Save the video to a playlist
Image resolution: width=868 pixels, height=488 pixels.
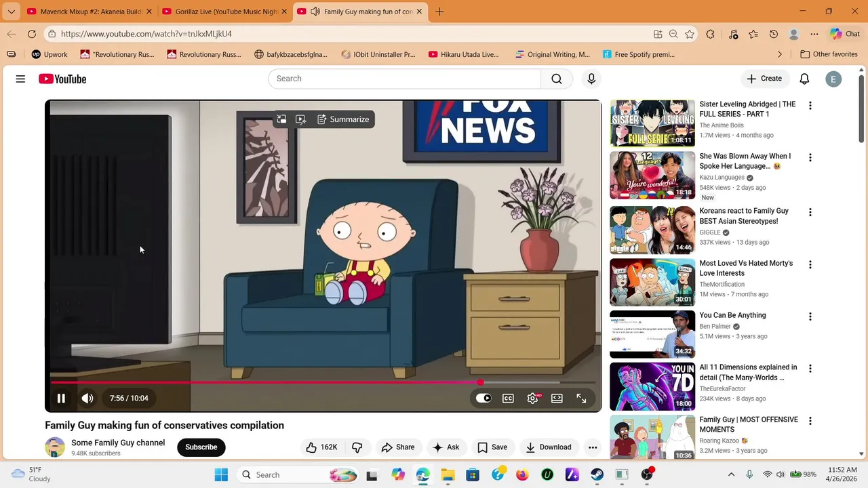tap(492, 447)
